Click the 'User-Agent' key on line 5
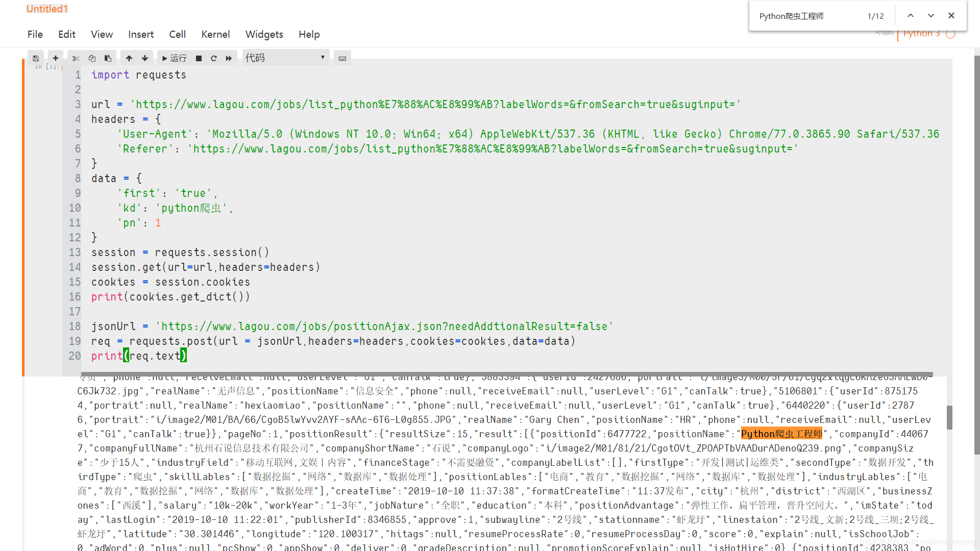The width and height of the screenshot is (980, 551). click(155, 134)
